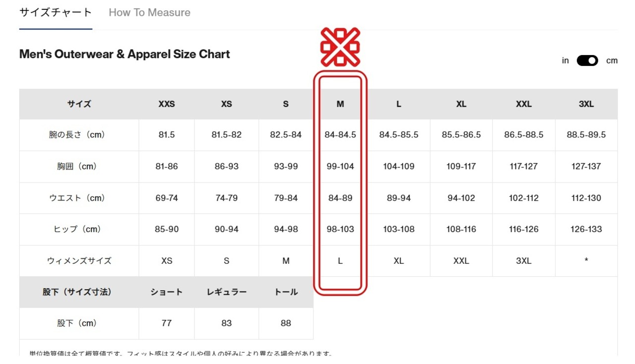
Task: Click the "in" unit label
Action: pos(565,61)
